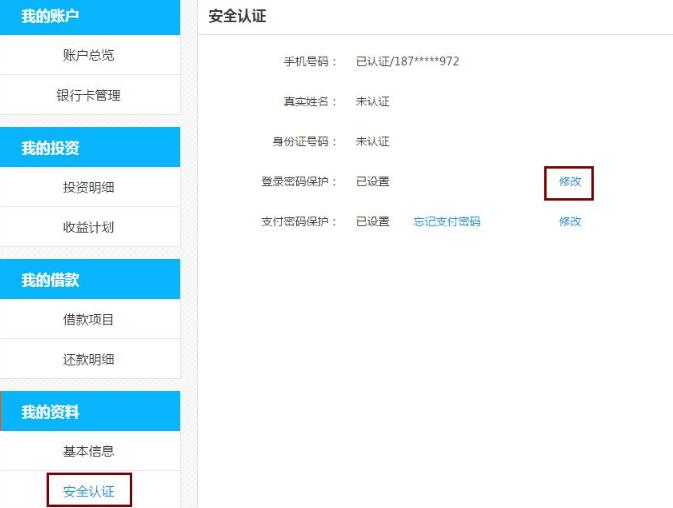Go to 还款明细 page
This screenshot has height=508, width=673.
click(x=88, y=359)
